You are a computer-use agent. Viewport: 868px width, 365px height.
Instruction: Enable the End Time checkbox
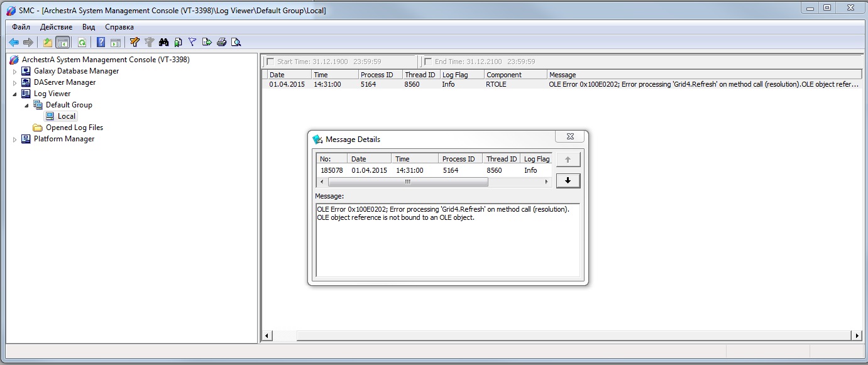click(x=428, y=62)
